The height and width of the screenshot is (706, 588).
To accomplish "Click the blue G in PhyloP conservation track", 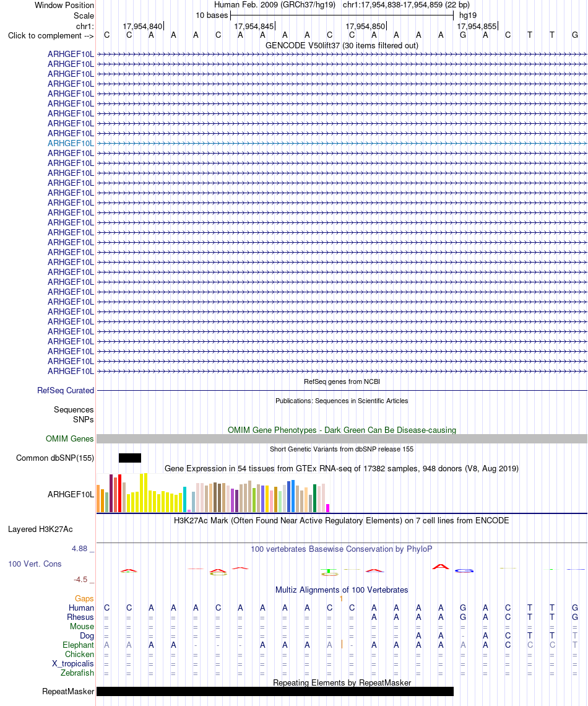I will pyautogui.click(x=464, y=571).
